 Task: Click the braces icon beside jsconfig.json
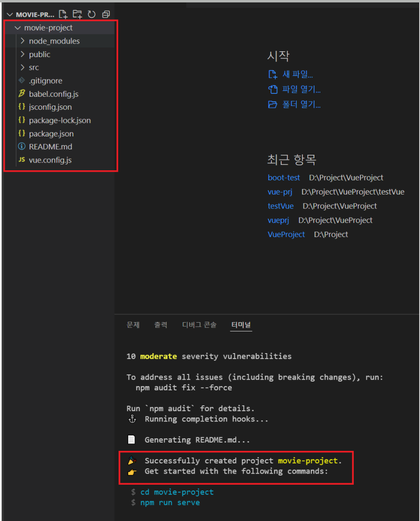pyautogui.click(x=22, y=106)
